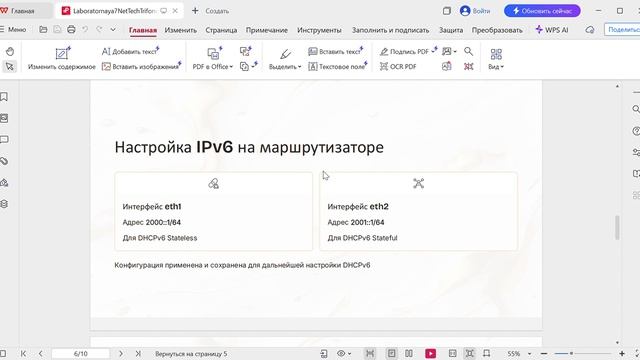Open eye protection mode dropdown

pos(344,353)
